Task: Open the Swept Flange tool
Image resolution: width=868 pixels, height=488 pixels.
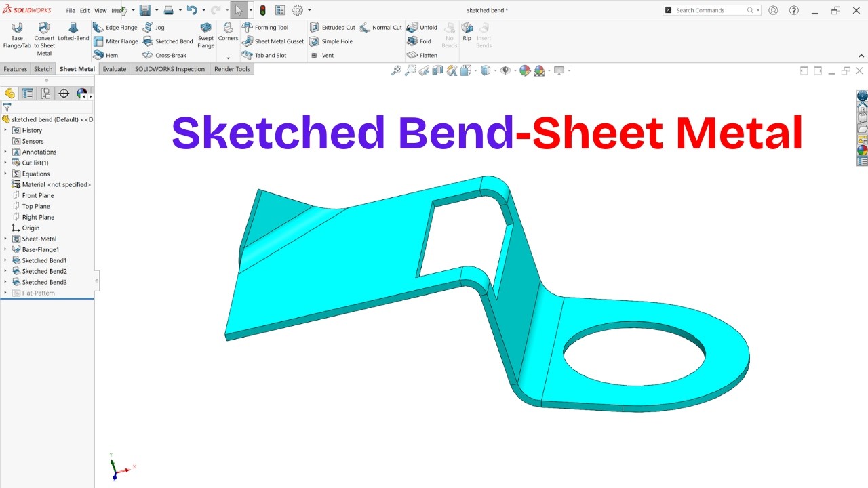Action: pos(206,36)
